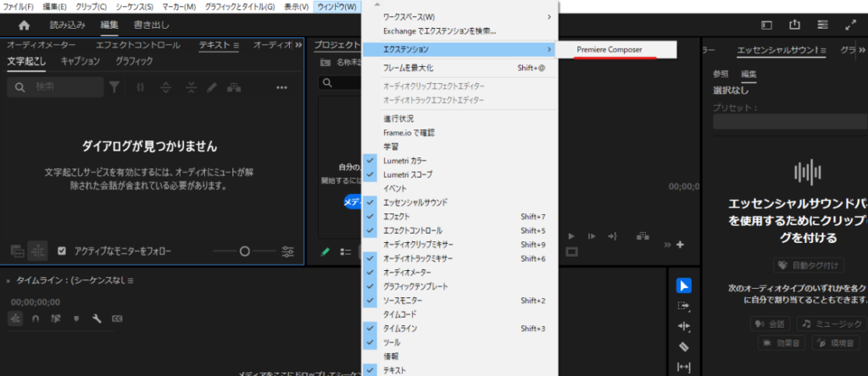Select the Selection arrow tool
The height and width of the screenshot is (376, 868).
point(685,286)
